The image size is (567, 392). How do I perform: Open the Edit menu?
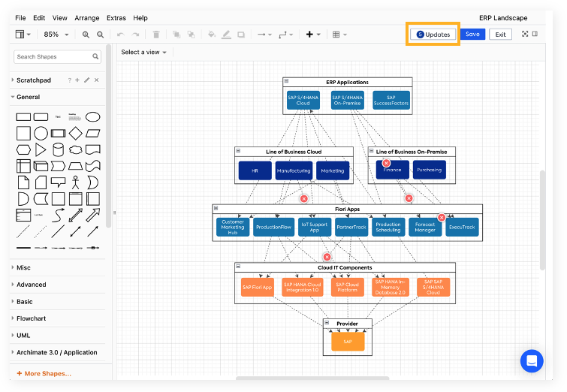[x=39, y=18]
